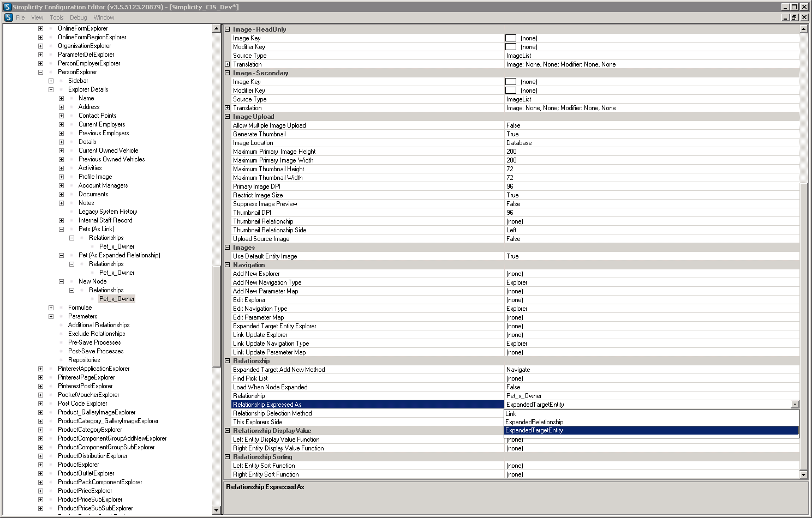This screenshot has width=812, height=518.
Task: Select the Pet_x_Owner node under New Node
Action: click(x=117, y=299)
